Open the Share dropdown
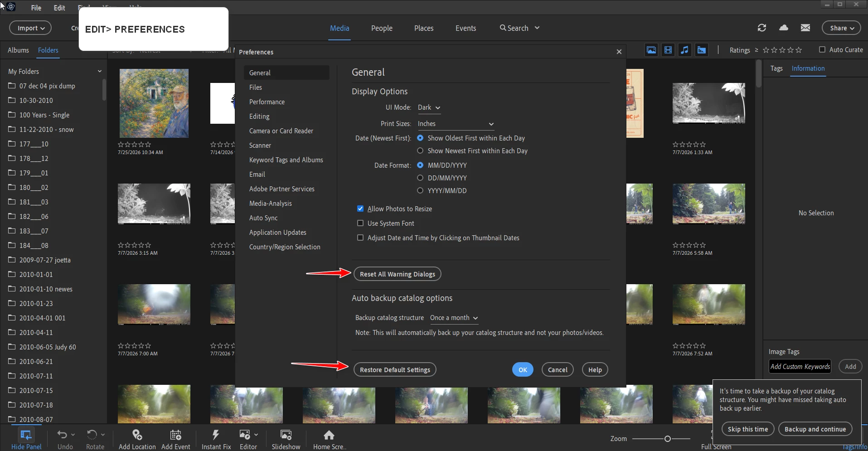The width and height of the screenshot is (868, 451). [x=841, y=28]
